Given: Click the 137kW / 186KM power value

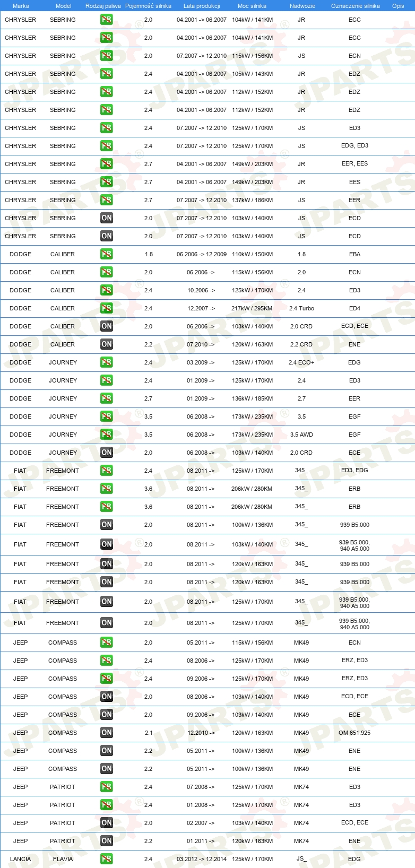Looking at the screenshot, I should pyautogui.click(x=252, y=200).
